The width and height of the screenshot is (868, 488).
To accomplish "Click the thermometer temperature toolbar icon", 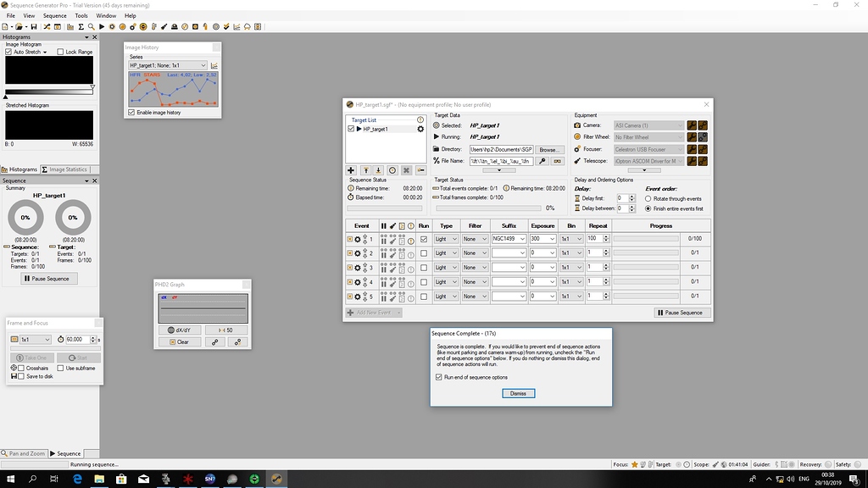I will coord(154,26).
